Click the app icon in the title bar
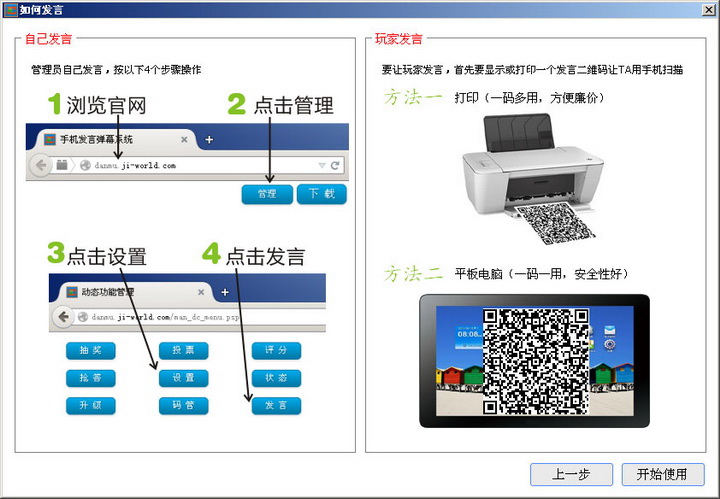The image size is (720, 499). click(x=10, y=10)
